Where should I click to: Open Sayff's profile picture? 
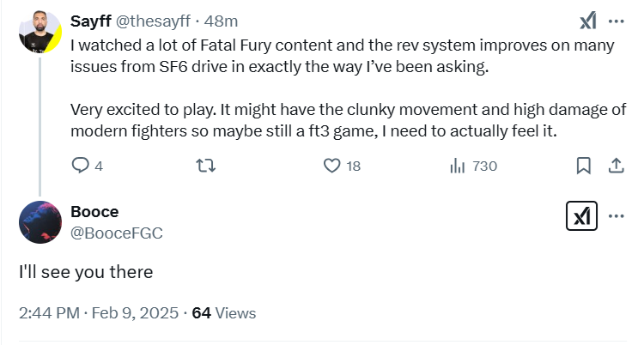coord(40,32)
